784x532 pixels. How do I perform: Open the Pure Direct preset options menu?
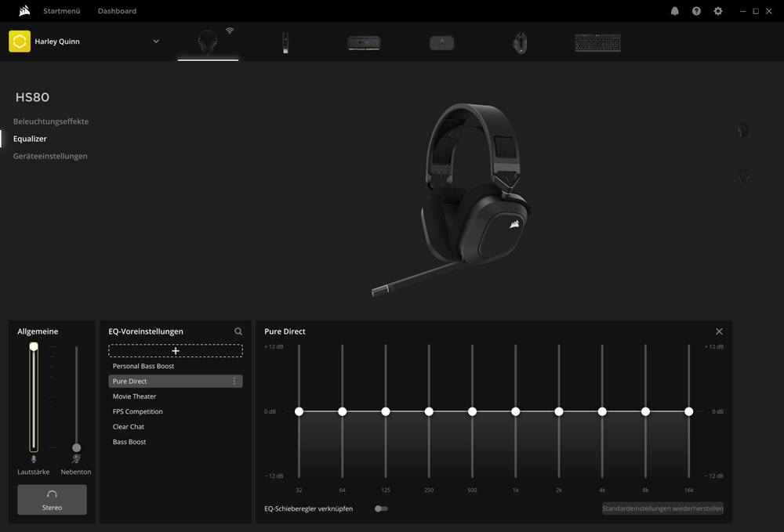coord(234,381)
